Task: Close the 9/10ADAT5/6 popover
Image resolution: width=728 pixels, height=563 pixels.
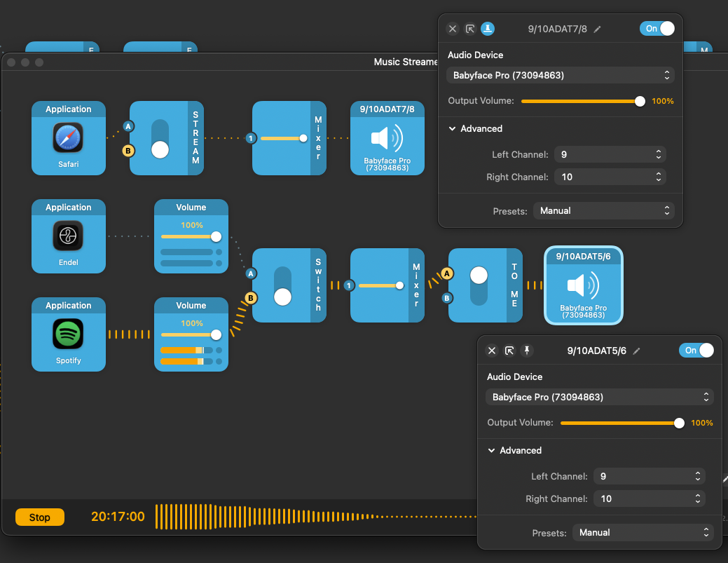Action: click(492, 351)
